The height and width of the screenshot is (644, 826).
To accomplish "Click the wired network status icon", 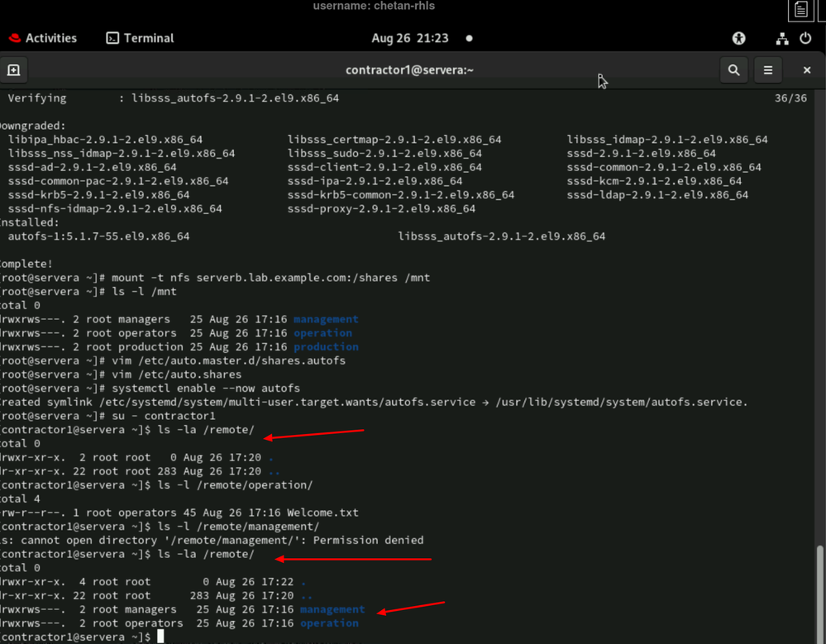I will (x=781, y=38).
